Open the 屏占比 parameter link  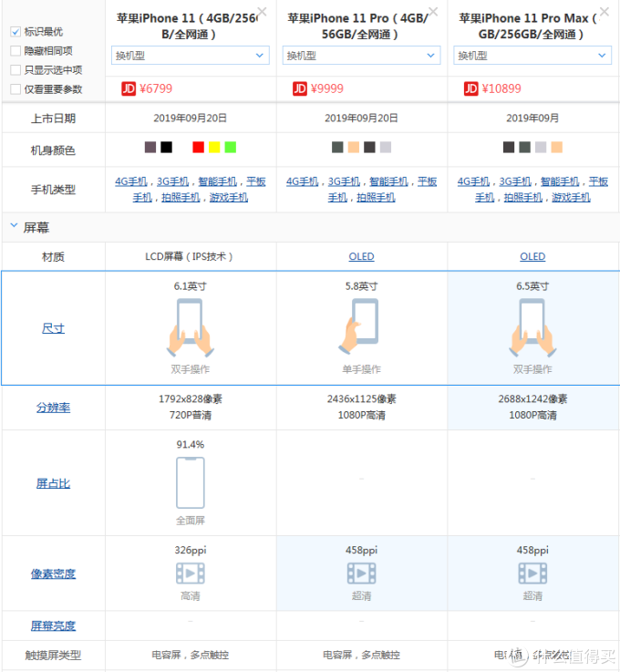pyautogui.click(x=53, y=483)
